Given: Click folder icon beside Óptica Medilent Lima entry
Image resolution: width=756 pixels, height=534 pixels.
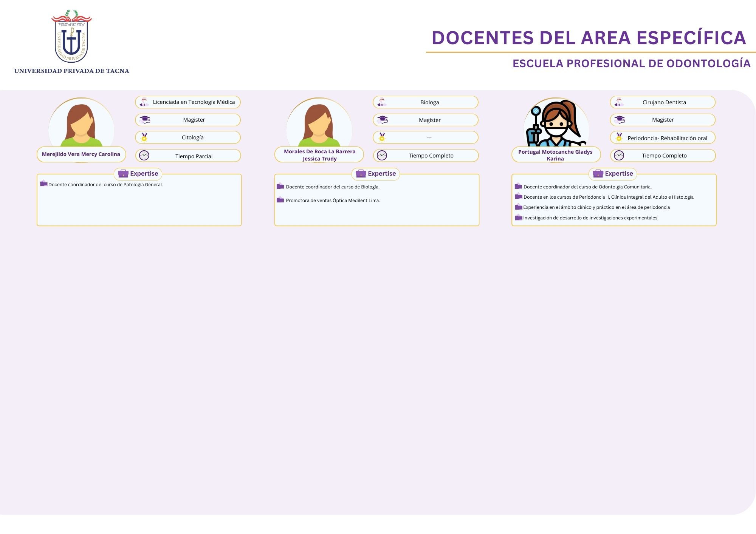Looking at the screenshot, I should pyautogui.click(x=280, y=199).
